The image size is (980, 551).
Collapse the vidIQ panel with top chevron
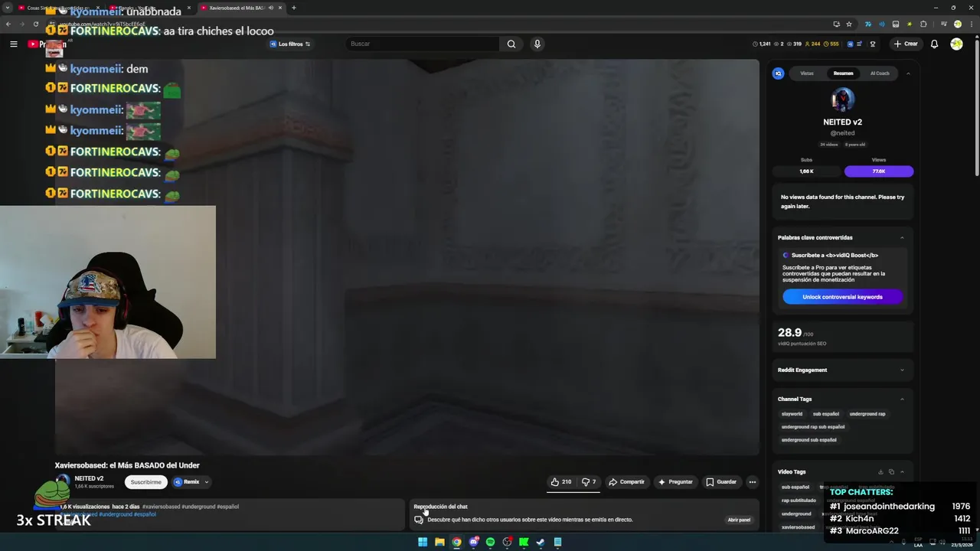[908, 73]
